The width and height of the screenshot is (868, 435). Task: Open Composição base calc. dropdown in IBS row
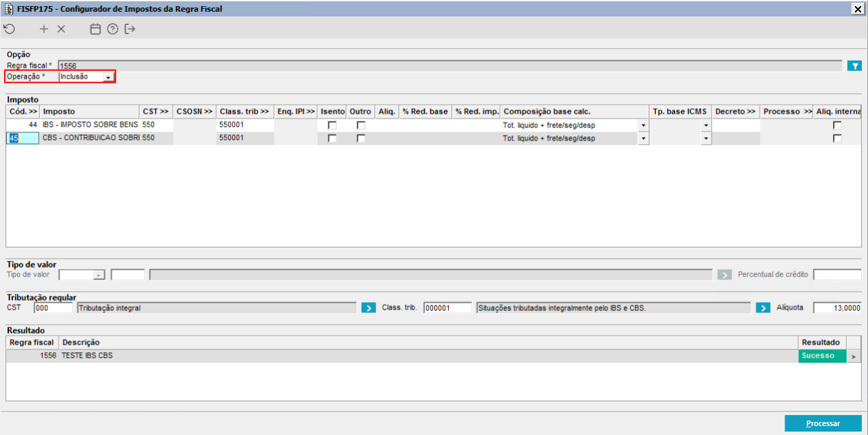[x=643, y=125]
